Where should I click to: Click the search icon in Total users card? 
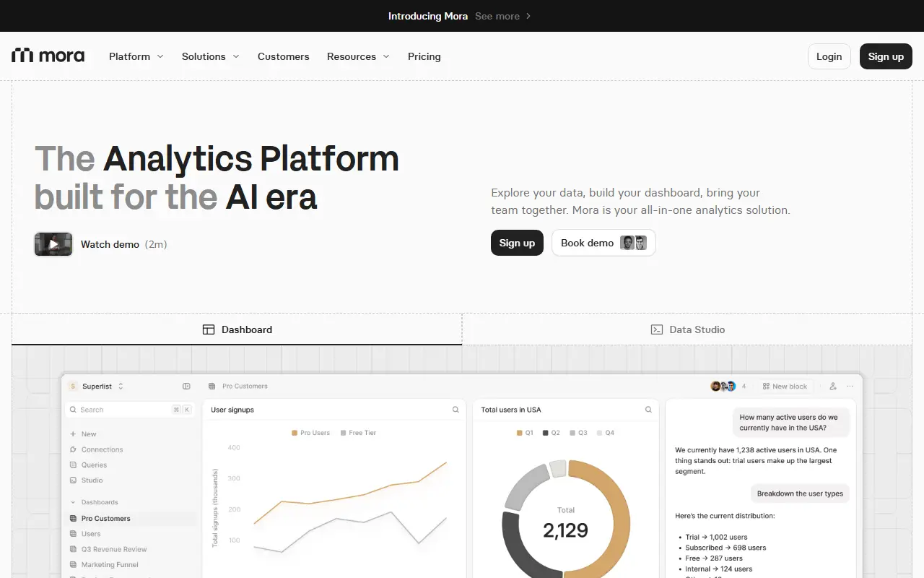[648, 410]
